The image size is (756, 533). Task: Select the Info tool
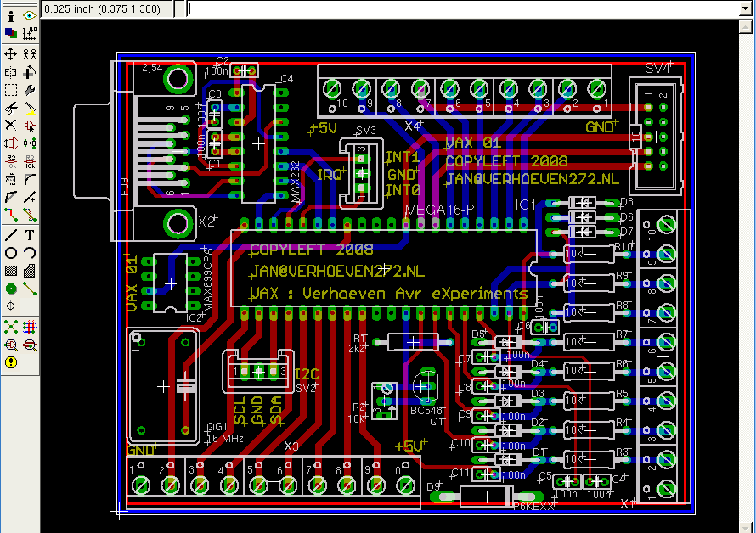tap(11, 16)
